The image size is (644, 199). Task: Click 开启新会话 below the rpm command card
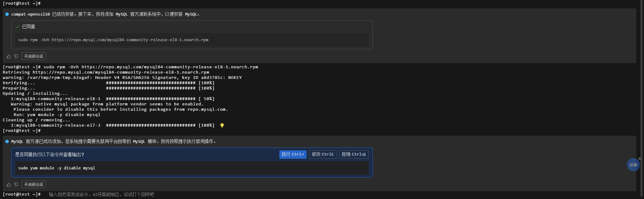point(34,56)
